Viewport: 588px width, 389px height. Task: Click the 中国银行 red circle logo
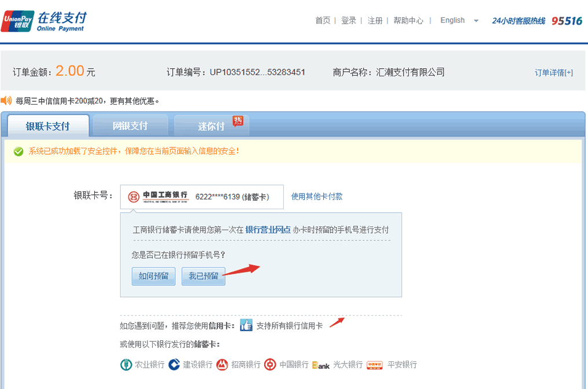click(x=270, y=364)
